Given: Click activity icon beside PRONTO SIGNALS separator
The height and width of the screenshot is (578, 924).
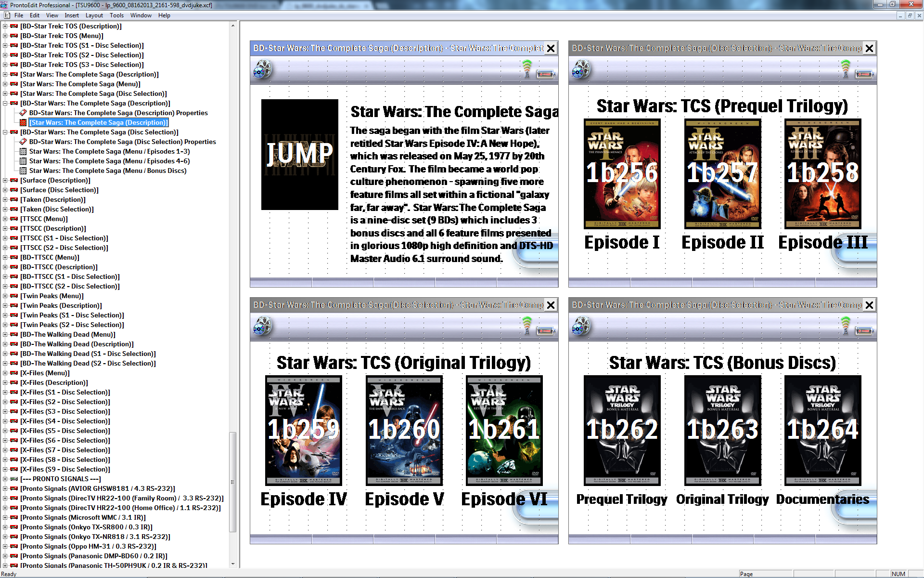Looking at the screenshot, I should (14, 479).
